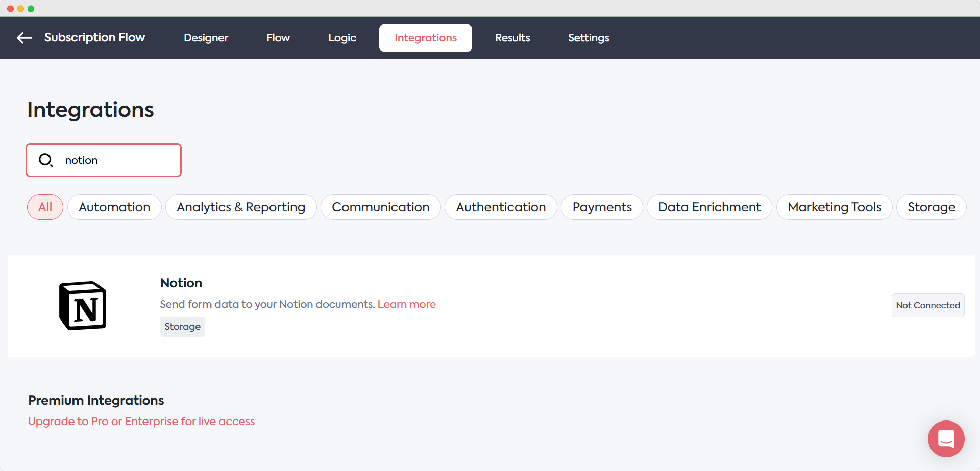Select the Storage category filter
The height and width of the screenshot is (471, 980).
point(931,207)
